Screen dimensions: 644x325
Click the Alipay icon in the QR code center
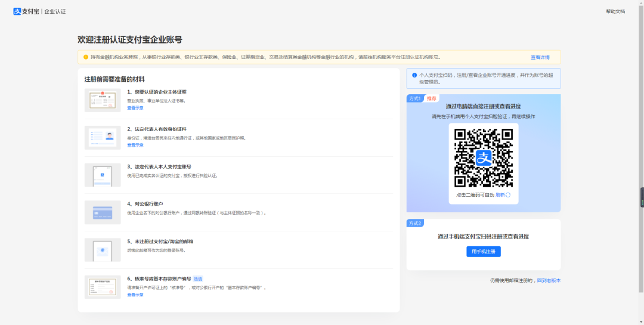(484, 158)
